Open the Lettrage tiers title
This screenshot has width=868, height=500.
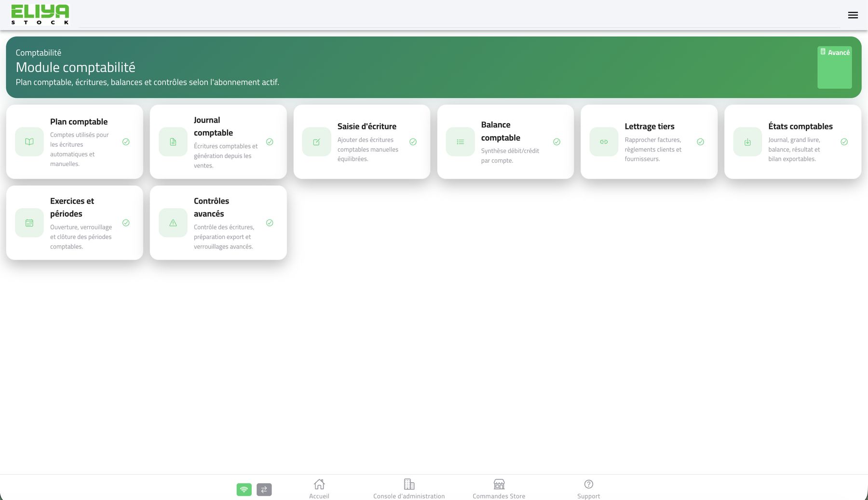click(650, 126)
